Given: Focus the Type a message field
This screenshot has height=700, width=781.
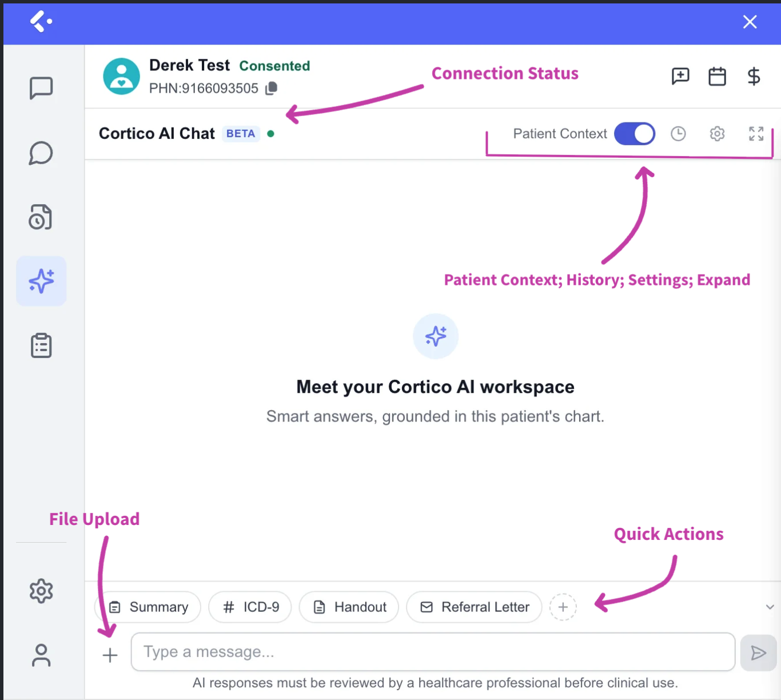Looking at the screenshot, I should point(433,652).
